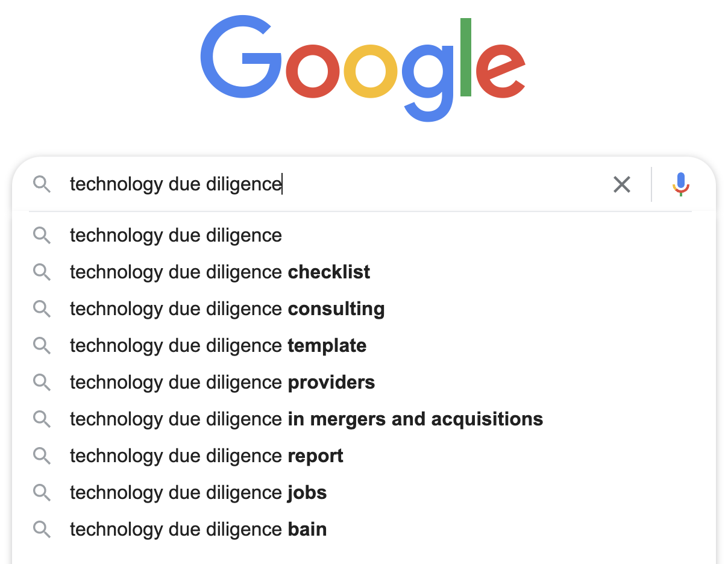Click the magnifying glass search icon
The height and width of the screenshot is (564, 728).
(42, 184)
